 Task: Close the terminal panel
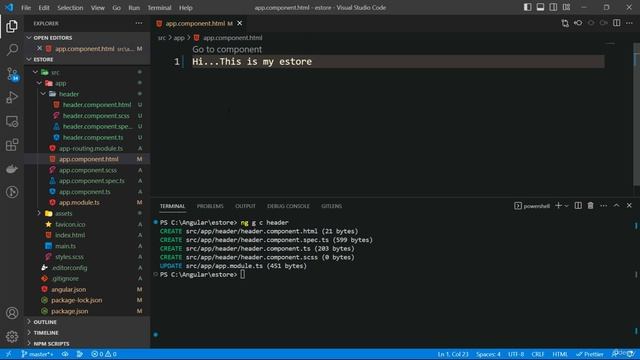(629, 206)
